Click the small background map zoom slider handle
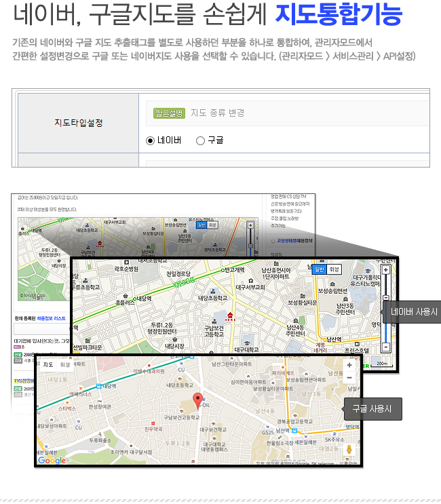The height and width of the screenshot is (504, 441). [251, 246]
